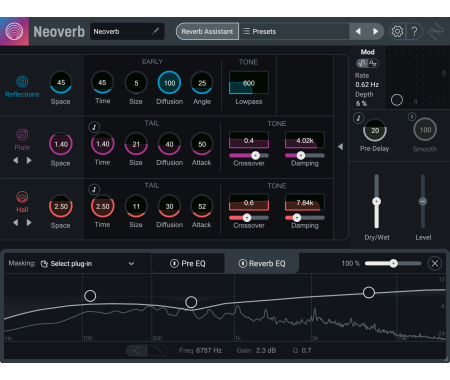
Task: Adjust the EQ amount 100% slider
Action: coord(393,264)
